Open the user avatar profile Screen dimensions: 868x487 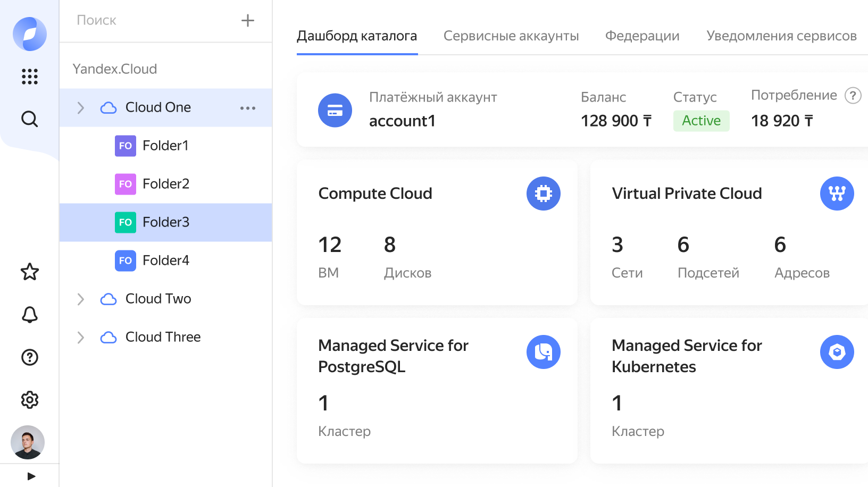28,442
